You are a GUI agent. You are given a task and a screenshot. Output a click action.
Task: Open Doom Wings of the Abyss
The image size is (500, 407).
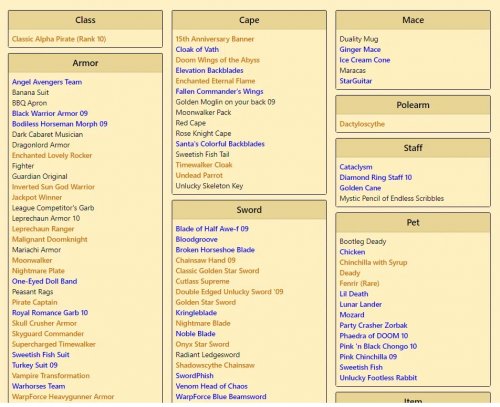[x=218, y=60]
